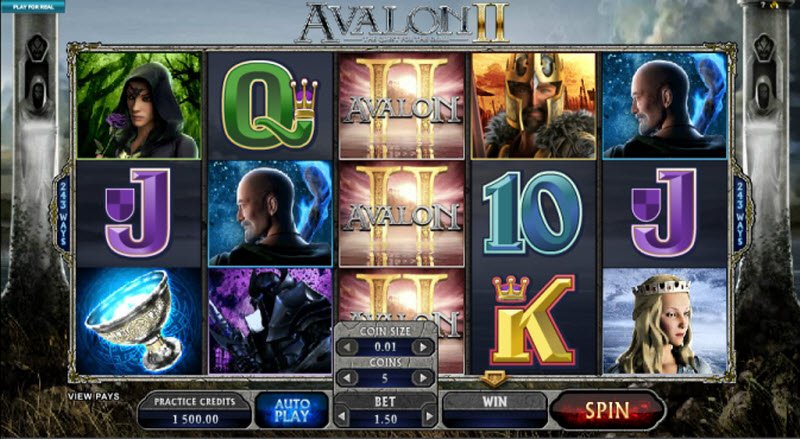Click the Holy Grail chalice symbol
The width and height of the screenshot is (800, 439).
click(139, 322)
